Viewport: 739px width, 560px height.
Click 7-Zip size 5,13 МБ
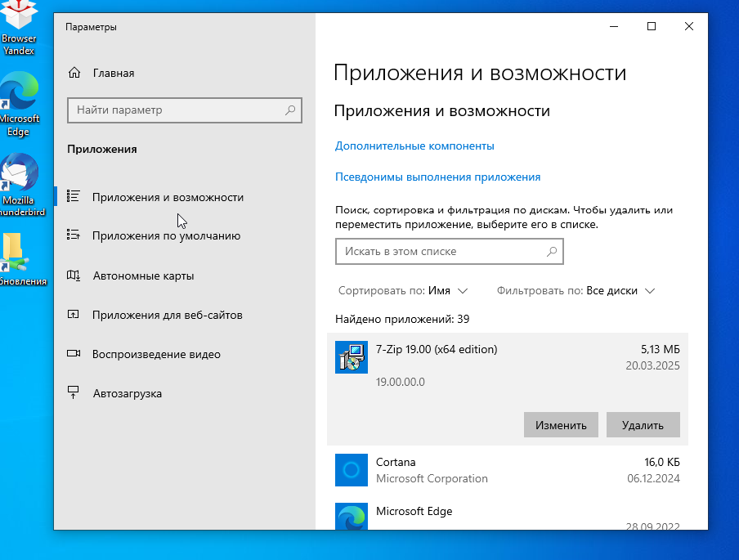click(661, 349)
